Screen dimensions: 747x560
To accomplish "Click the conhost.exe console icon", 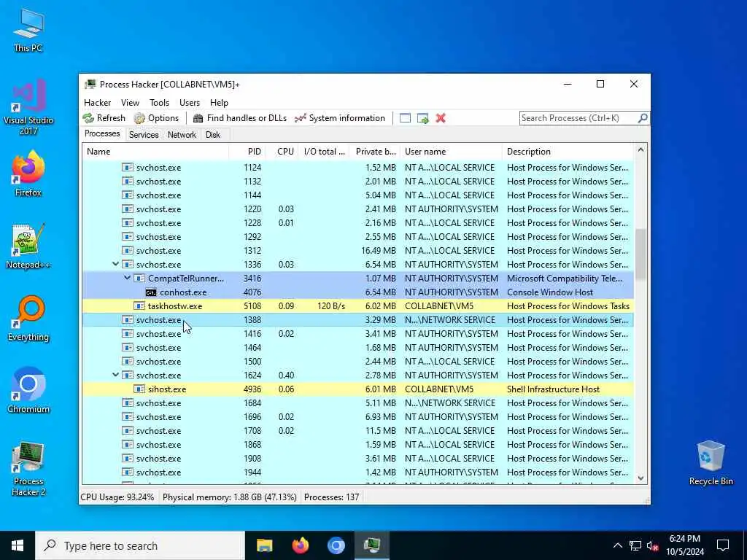I will (151, 292).
